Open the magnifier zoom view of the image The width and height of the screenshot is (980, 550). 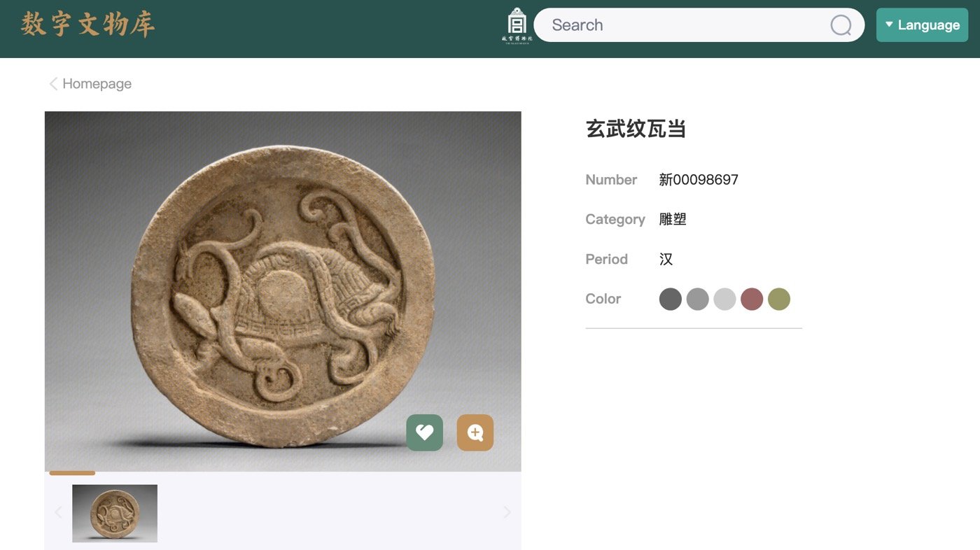point(475,432)
